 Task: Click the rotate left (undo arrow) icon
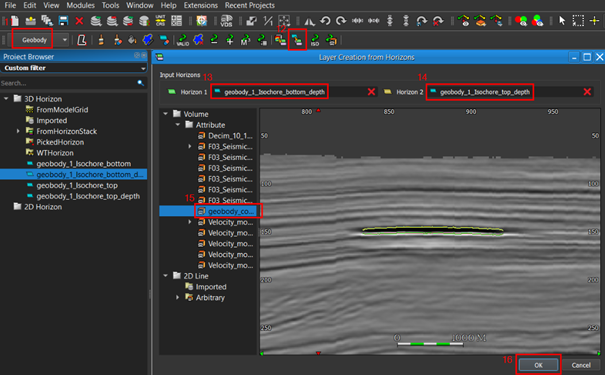(325, 20)
